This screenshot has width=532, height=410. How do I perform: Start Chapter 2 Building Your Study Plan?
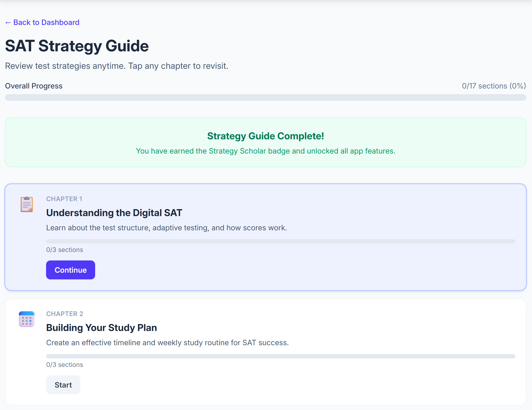coord(63,385)
